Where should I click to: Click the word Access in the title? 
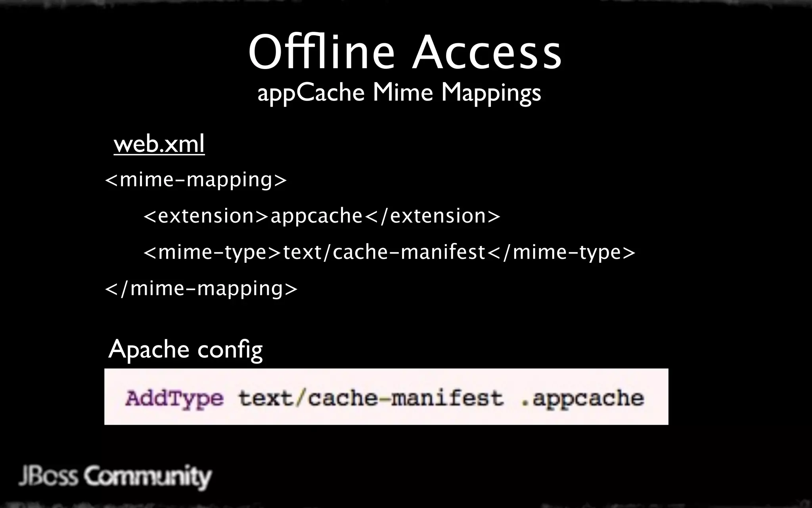[486, 52]
